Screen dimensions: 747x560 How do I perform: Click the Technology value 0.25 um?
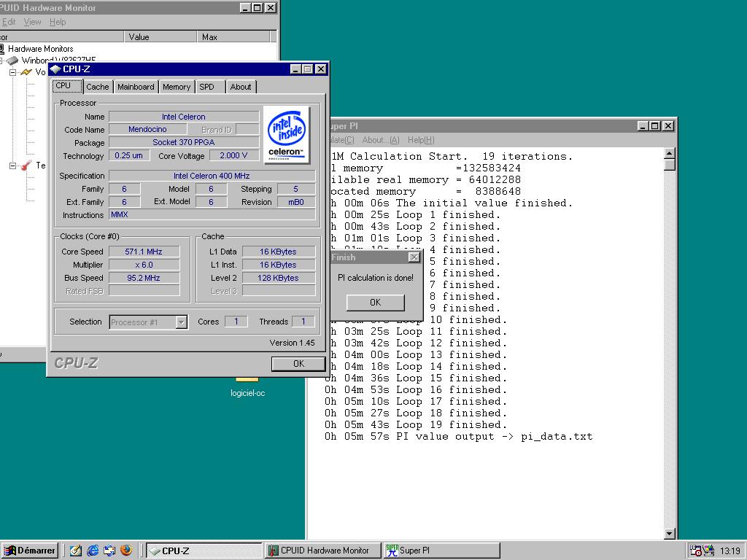[128, 156]
